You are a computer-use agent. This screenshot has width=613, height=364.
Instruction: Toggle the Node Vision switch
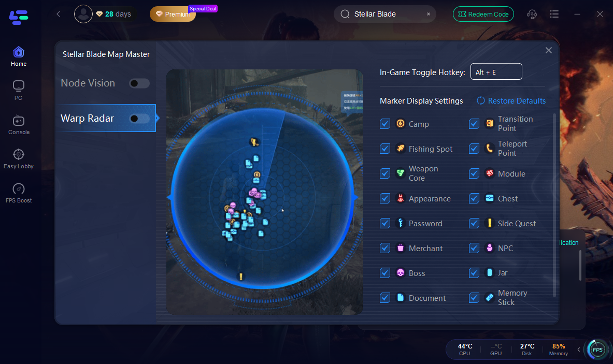(x=139, y=83)
